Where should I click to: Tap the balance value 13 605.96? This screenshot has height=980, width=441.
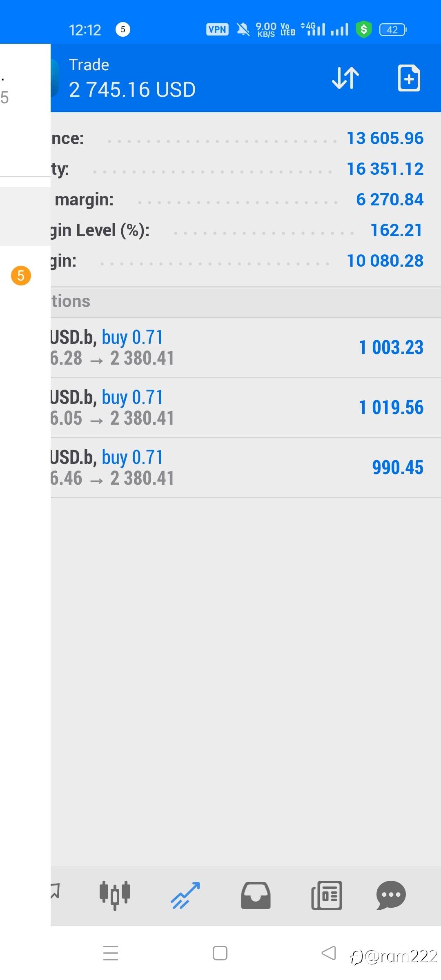click(x=385, y=138)
